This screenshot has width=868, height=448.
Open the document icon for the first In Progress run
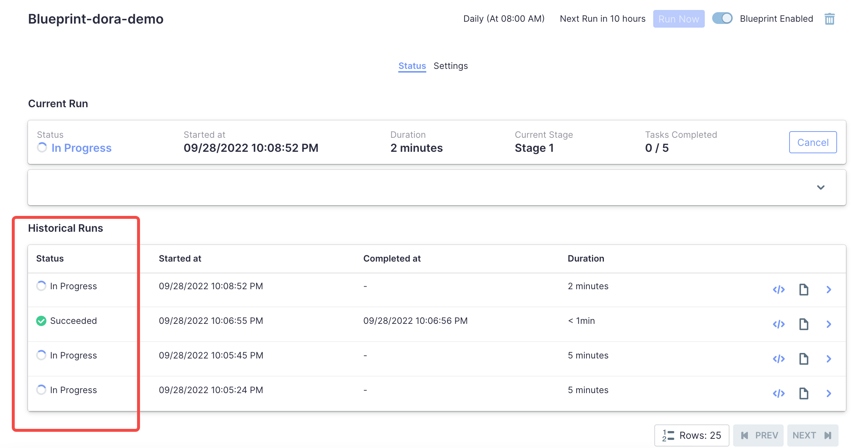804,290
